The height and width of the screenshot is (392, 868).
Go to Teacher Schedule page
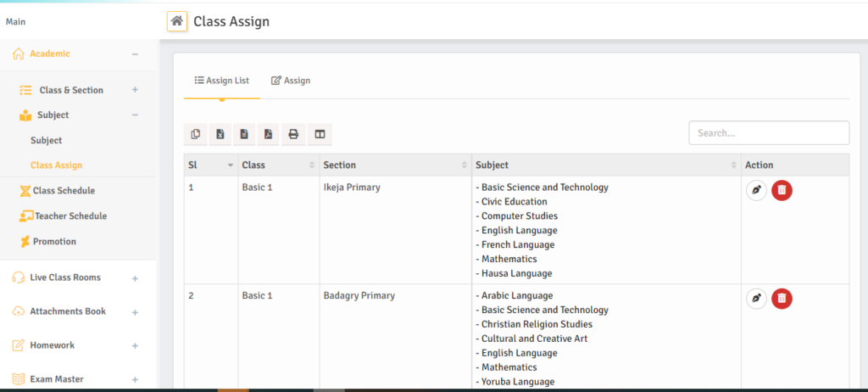[70, 216]
